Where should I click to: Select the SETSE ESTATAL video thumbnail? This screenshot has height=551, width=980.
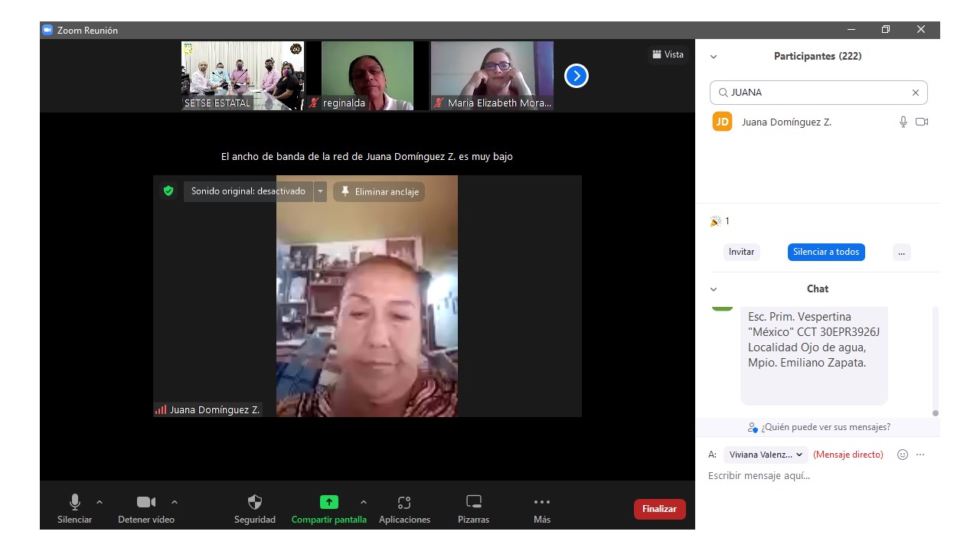tap(243, 76)
